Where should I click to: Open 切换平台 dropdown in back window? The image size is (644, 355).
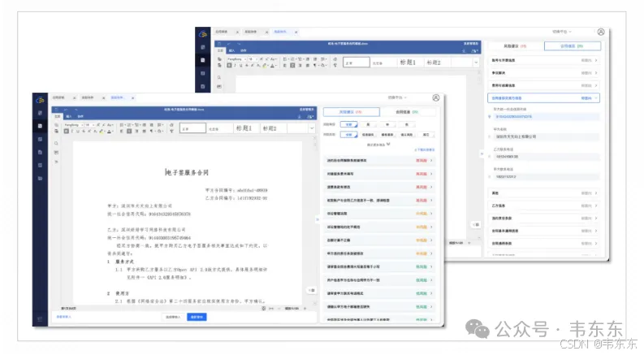tap(561, 32)
